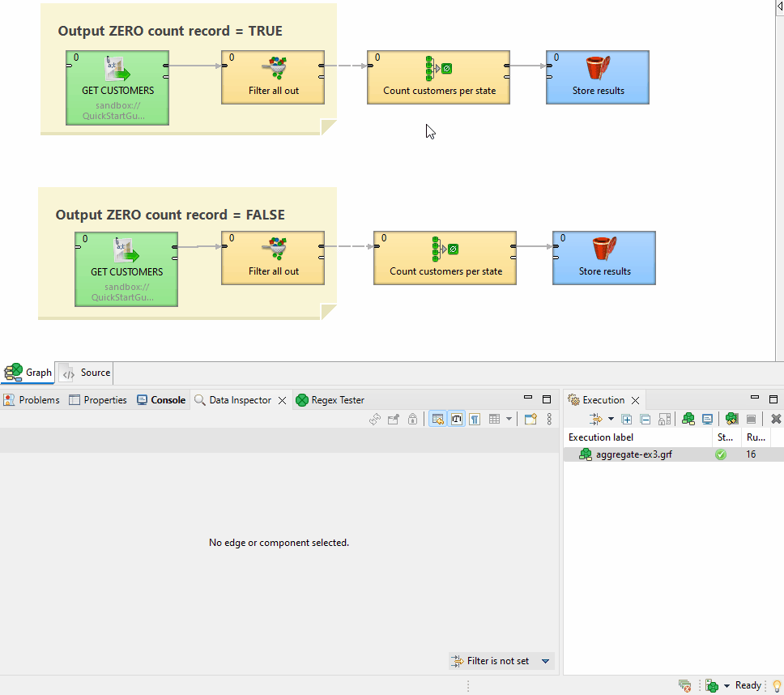Click the Store results trash component
This screenshot has width=784, height=695.
coord(597,77)
